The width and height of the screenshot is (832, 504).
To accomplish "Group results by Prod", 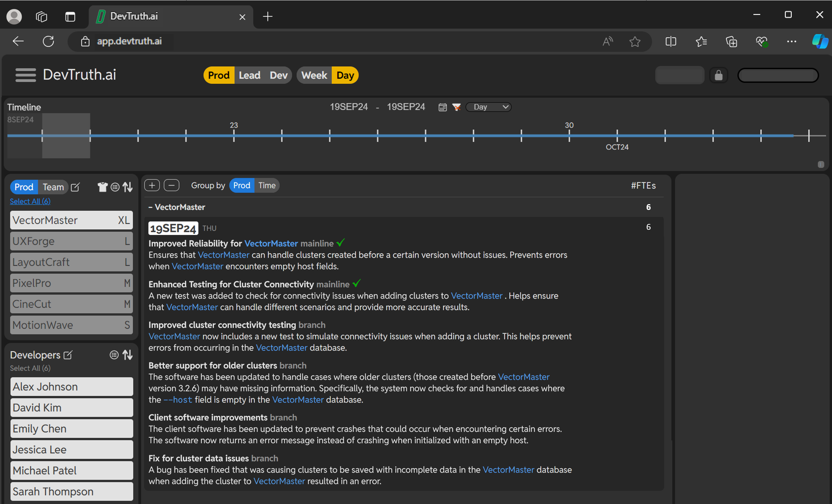I will [242, 185].
